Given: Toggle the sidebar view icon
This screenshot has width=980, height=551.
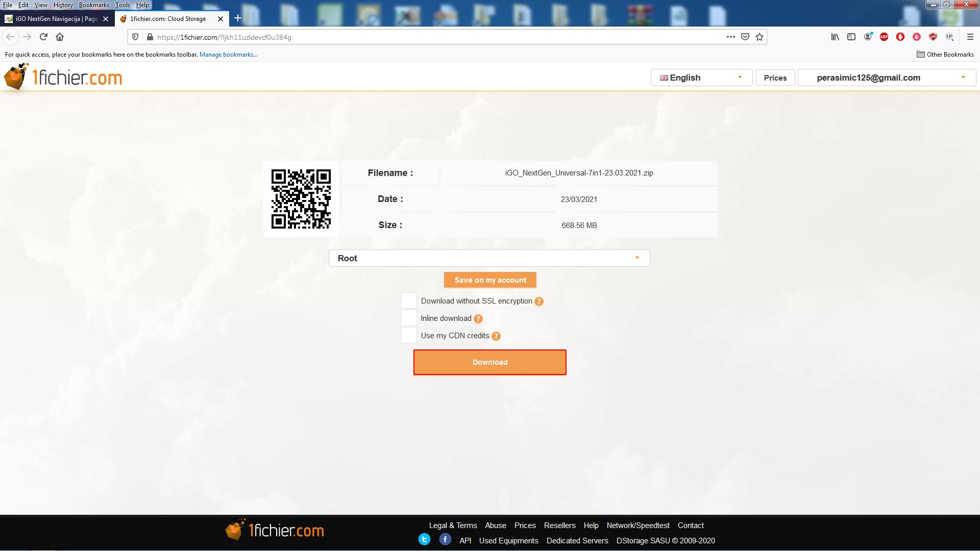Looking at the screenshot, I should click(851, 37).
